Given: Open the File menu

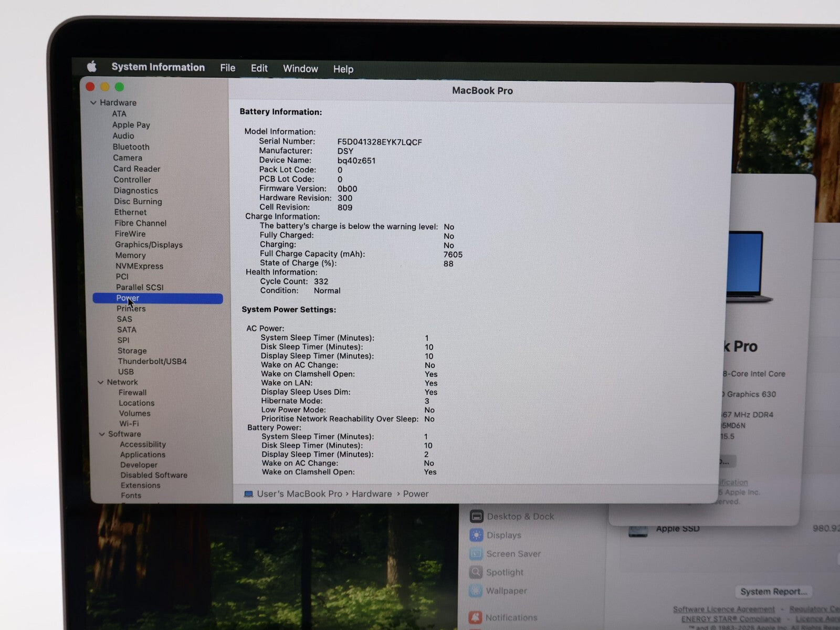Looking at the screenshot, I should point(227,68).
